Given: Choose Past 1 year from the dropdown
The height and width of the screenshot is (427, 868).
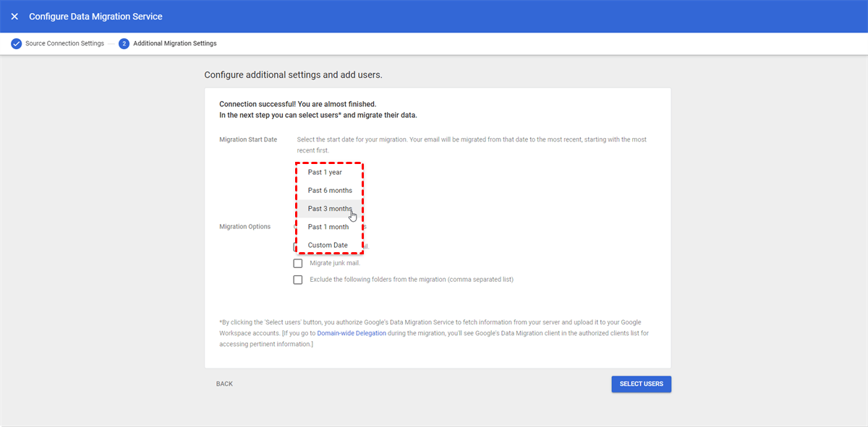Looking at the screenshot, I should pos(325,173).
